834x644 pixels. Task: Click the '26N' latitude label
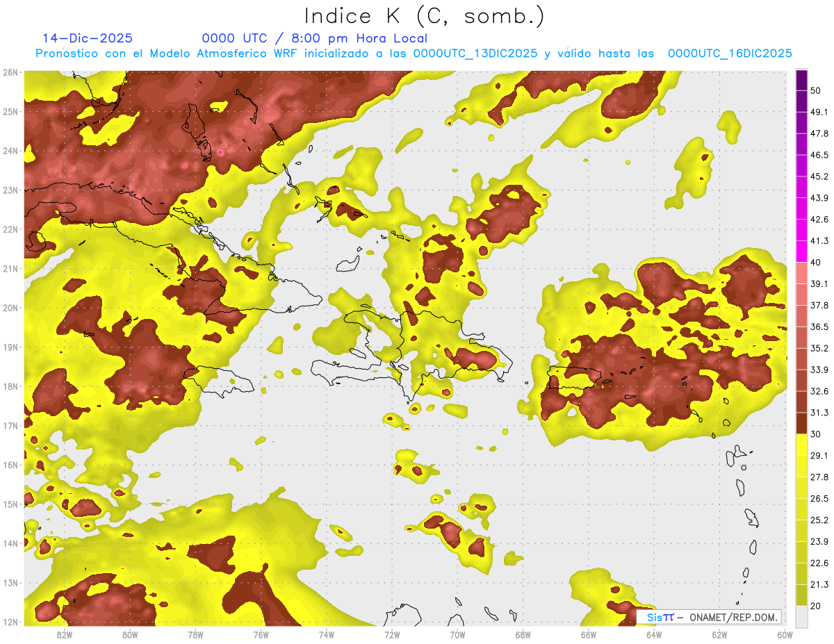point(10,72)
